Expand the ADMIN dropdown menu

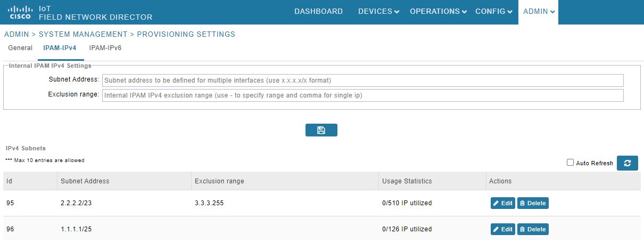tap(538, 11)
